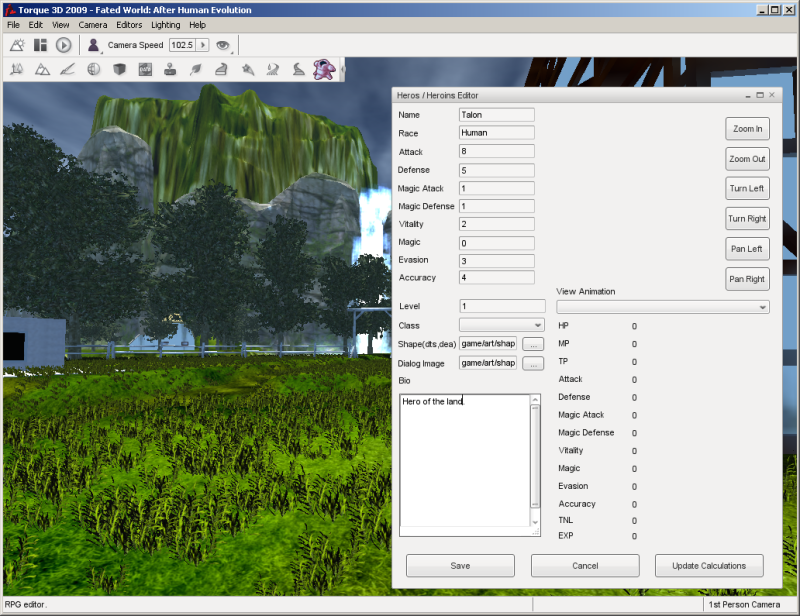Click the camera type person icon
This screenshot has width=800, height=616.
click(94, 45)
